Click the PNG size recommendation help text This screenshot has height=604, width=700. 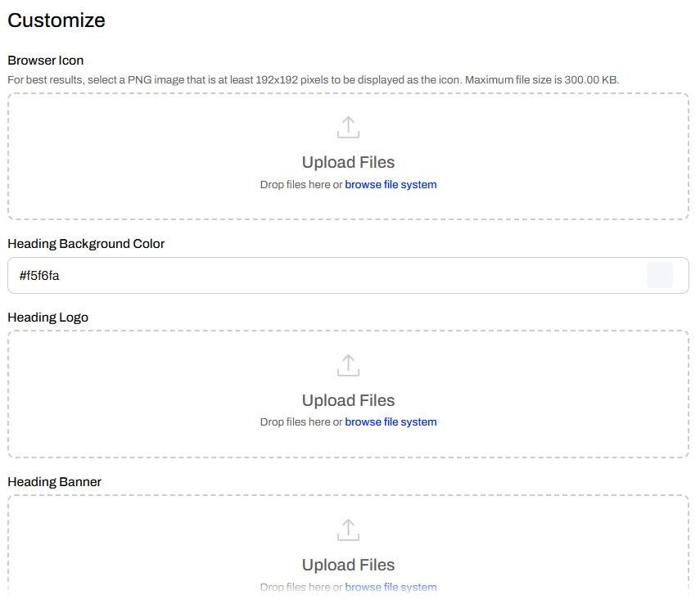[x=313, y=80]
